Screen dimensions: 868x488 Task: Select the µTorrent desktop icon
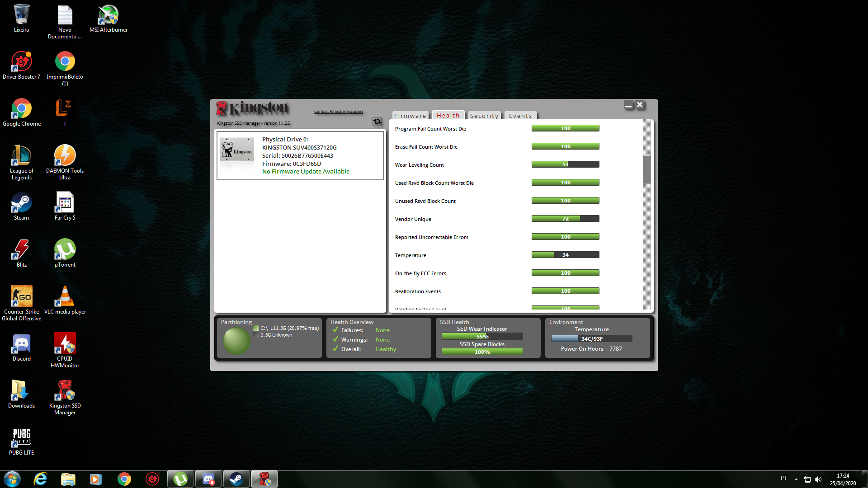(x=65, y=253)
